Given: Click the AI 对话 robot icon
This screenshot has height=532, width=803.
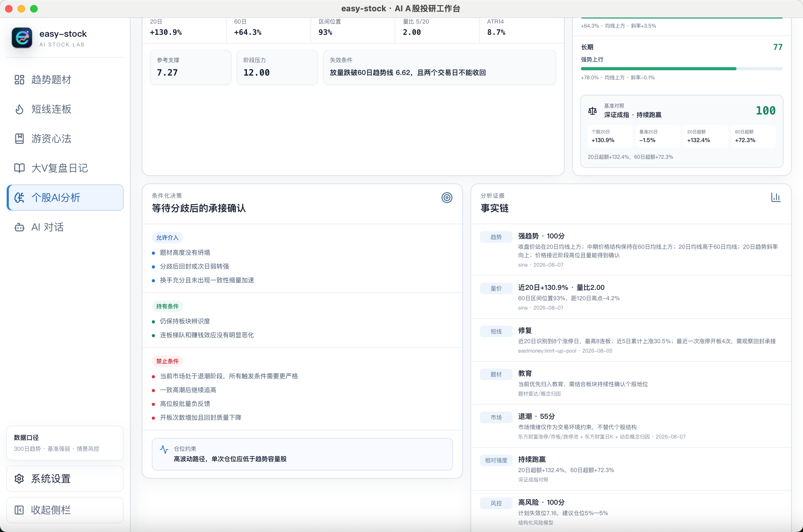Looking at the screenshot, I should [x=19, y=227].
